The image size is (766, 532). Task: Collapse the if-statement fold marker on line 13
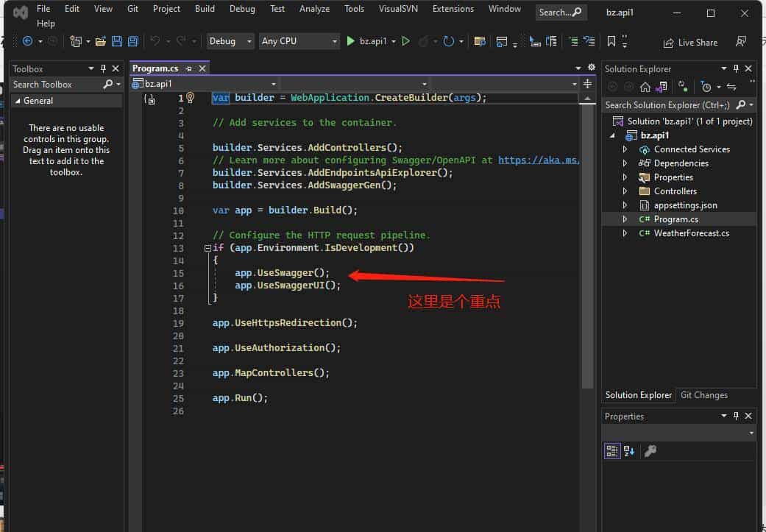click(x=208, y=248)
